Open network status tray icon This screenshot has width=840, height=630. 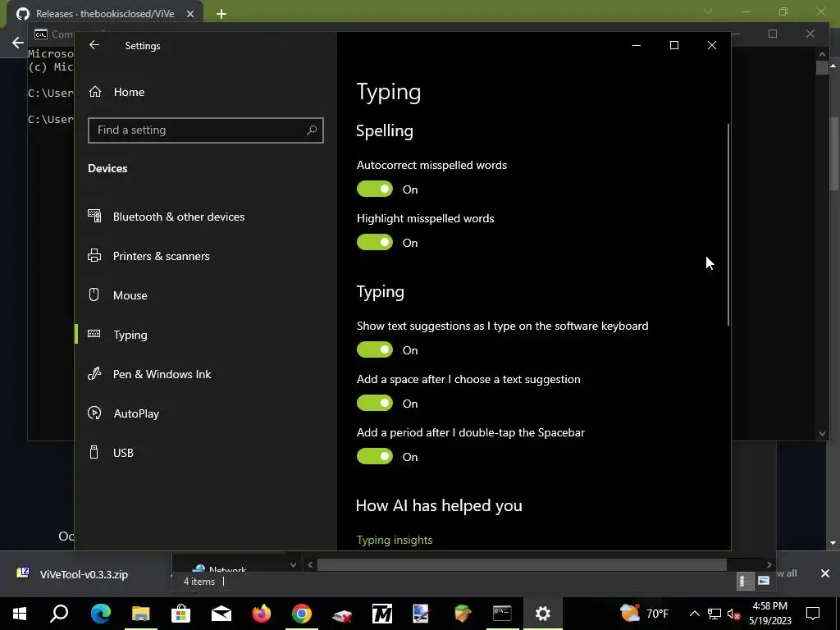coord(714,614)
